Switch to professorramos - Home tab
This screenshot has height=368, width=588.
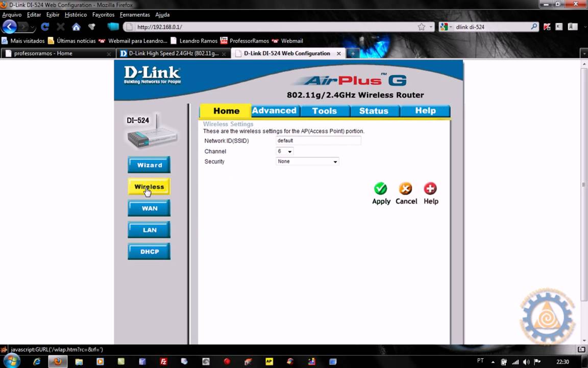point(58,53)
